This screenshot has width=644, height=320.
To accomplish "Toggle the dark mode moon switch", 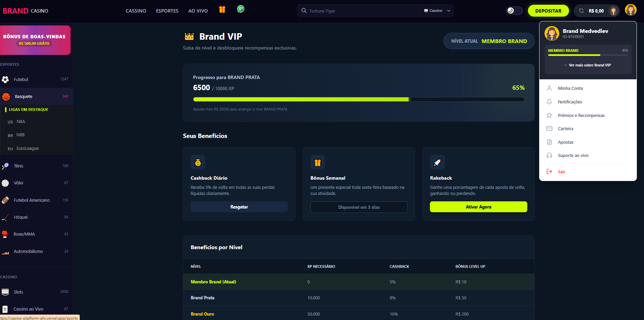I will coord(514,11).
